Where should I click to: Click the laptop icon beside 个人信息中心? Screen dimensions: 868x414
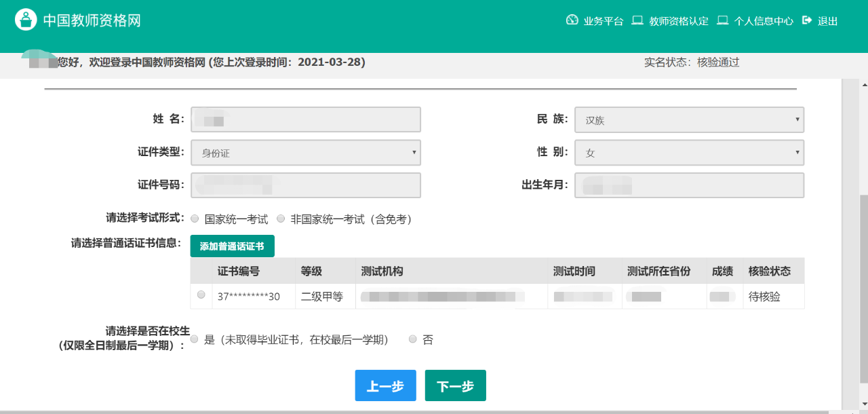(722, 20)
